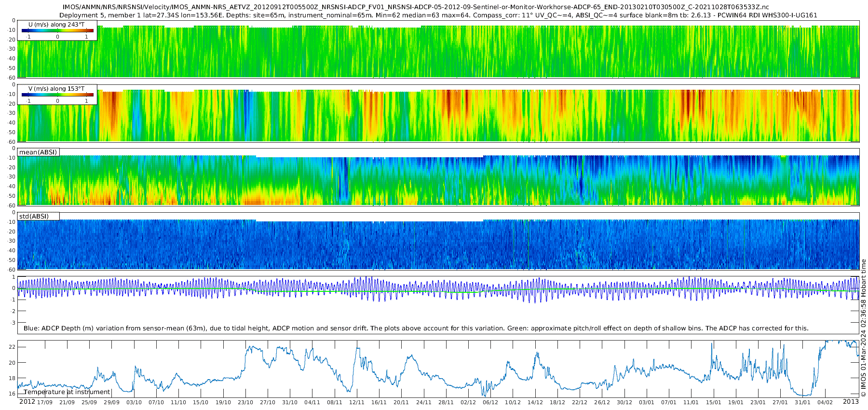Select the mean(ABSI) panel label
This screenshot has height=410, width=868.
pyautogui.click(x=38, y=152)
